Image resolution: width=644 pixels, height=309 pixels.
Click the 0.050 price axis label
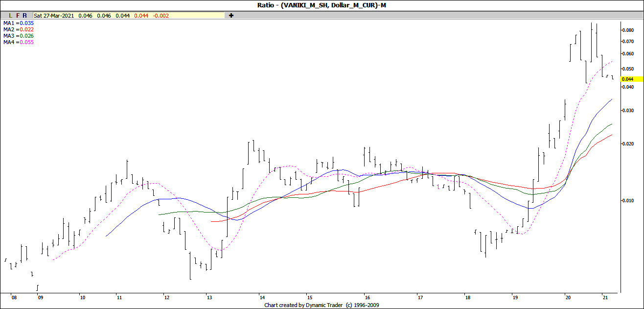(628, 69)
